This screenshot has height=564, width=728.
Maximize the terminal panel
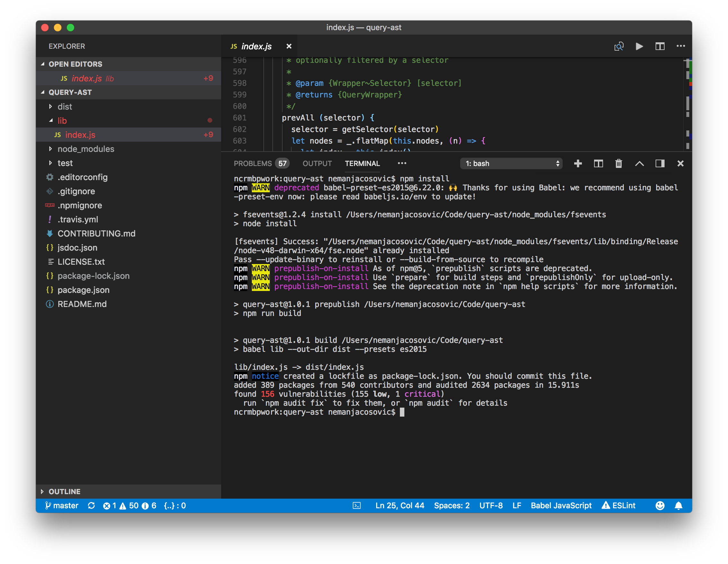point(639,163)
